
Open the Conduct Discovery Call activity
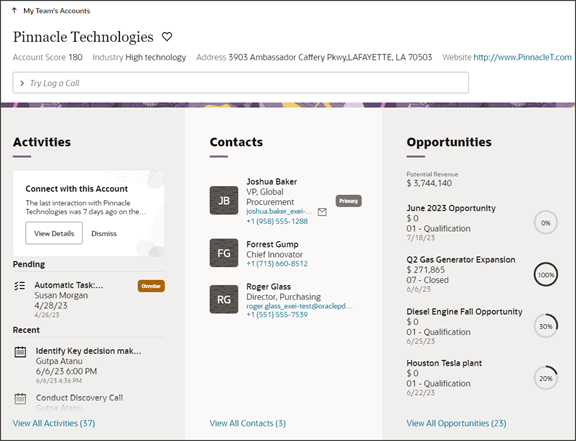pos(79,398)
